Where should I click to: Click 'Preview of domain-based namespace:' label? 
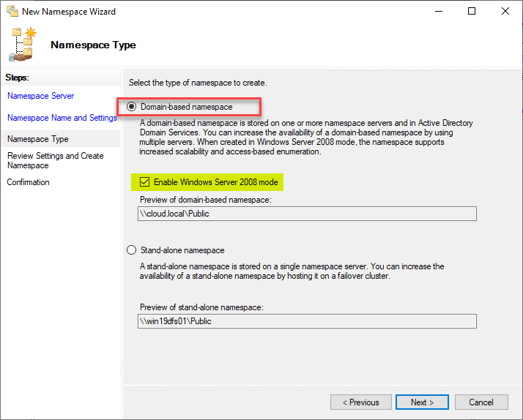coord(206,200)
